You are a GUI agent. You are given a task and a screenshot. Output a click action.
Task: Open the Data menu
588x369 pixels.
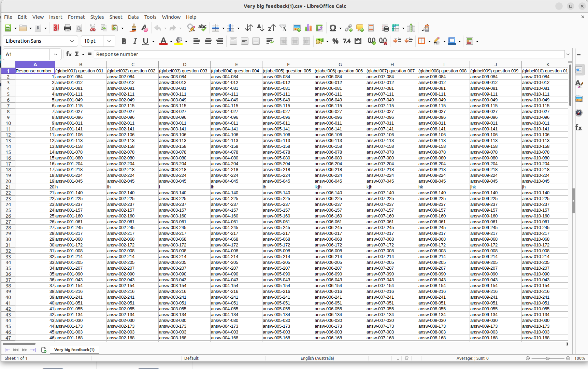(133, 17)
